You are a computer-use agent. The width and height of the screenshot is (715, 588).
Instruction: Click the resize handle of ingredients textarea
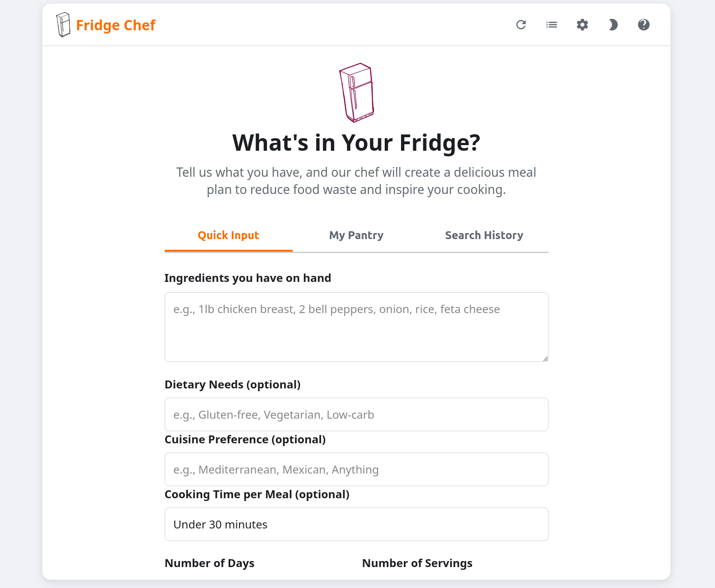pos(545,358)
